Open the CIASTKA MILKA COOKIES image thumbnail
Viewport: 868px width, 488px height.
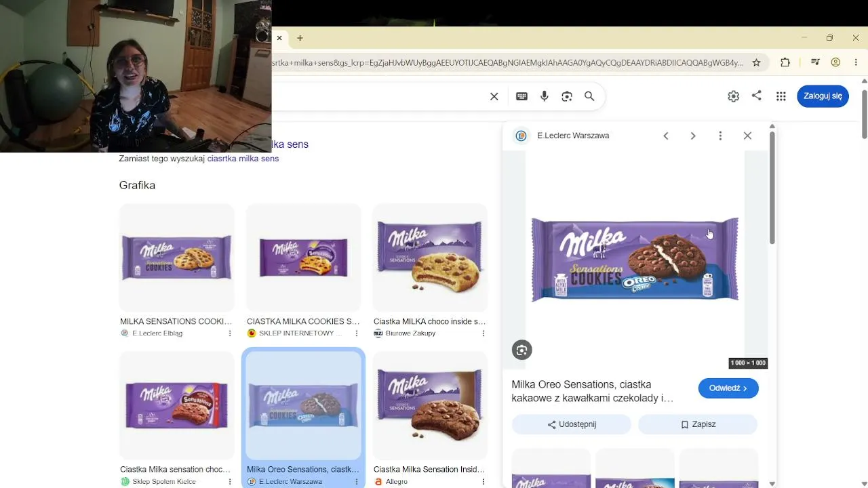[x=303, y=258]
